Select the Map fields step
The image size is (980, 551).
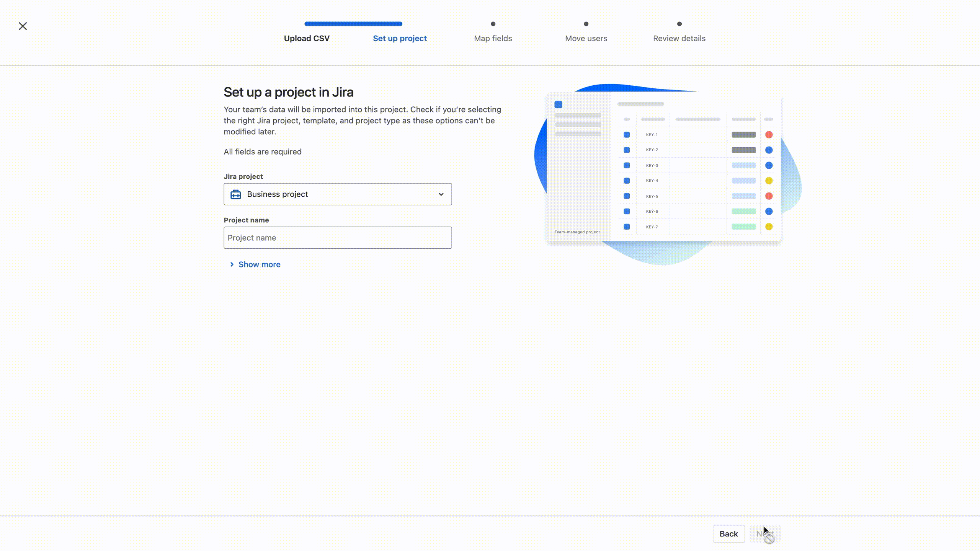tap(493, 38)
